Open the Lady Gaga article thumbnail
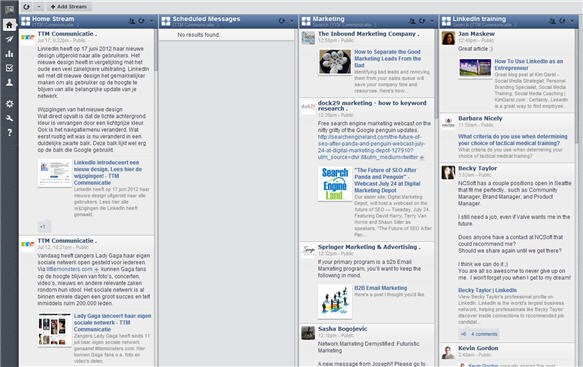Screen dimensions: 583x367 coord(55,330)
